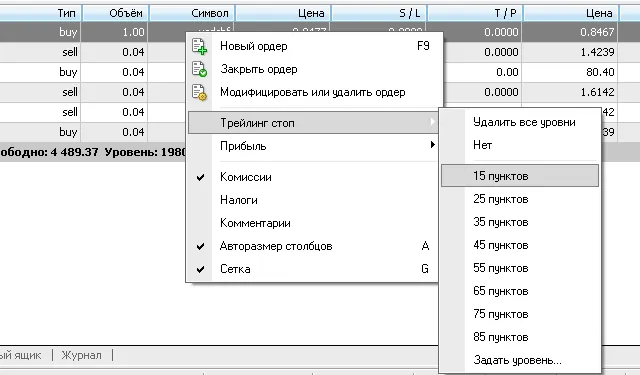Open 'Задать уровень...' custom level

tap(520, 360)
